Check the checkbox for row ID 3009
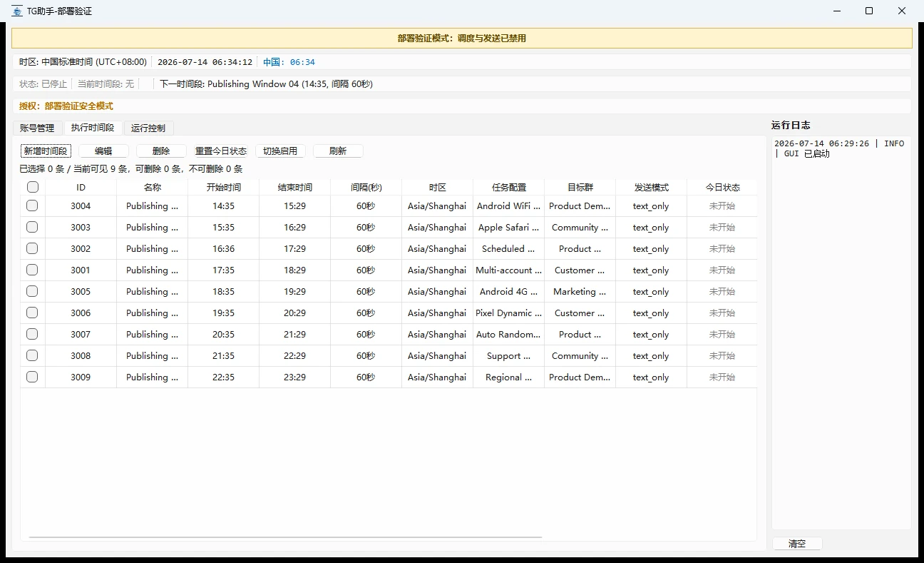 32,377
